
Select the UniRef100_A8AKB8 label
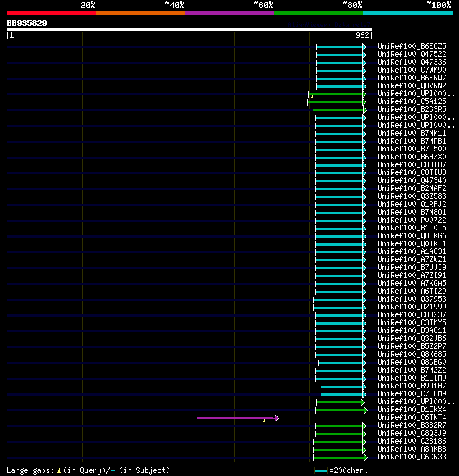412,449
